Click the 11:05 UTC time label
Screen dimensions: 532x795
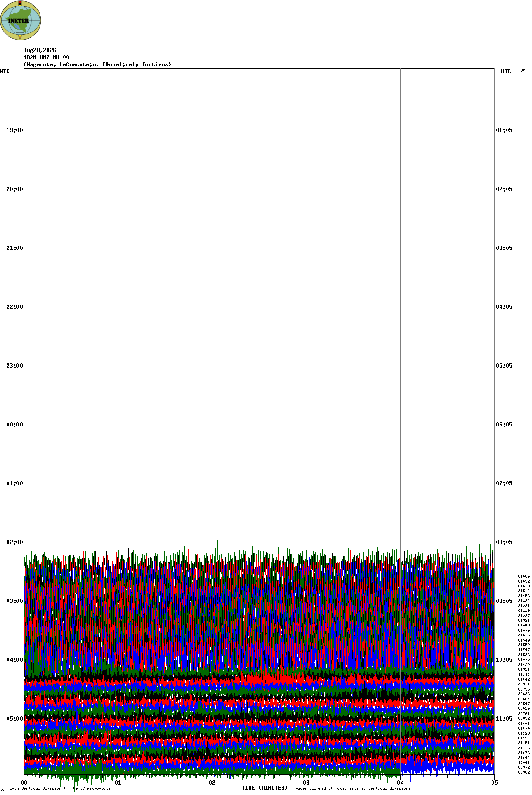click(x=504, y=719)
